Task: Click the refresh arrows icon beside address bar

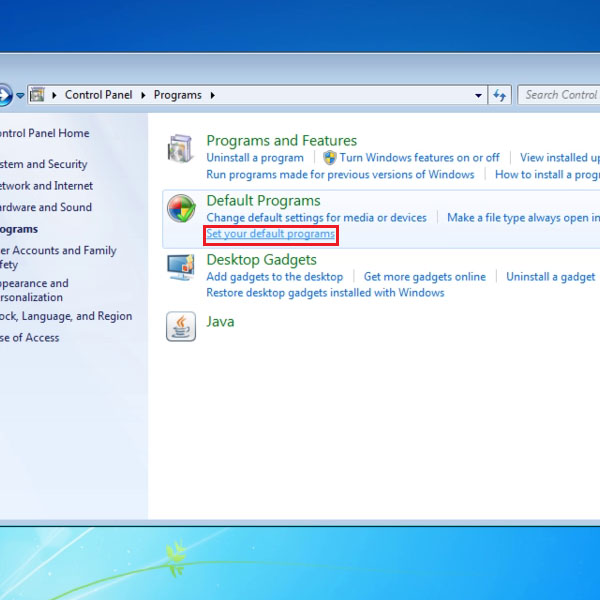Action: 499,95
